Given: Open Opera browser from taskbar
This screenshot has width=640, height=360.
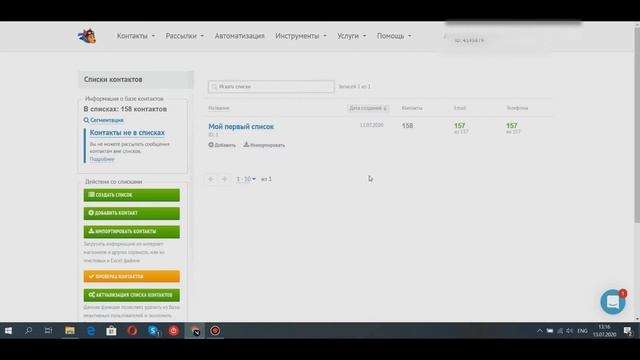Looking at the screenshot, I should click(132, 331).
